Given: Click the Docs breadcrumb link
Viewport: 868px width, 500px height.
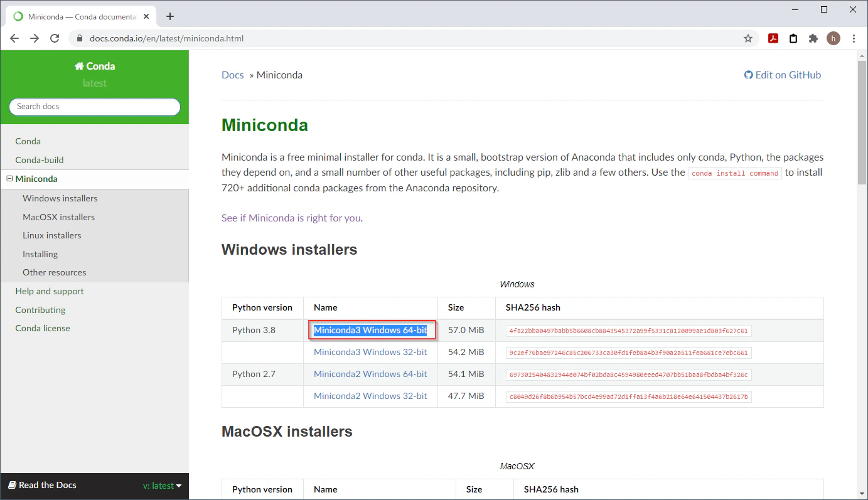Looking at the screenshot, I should point(233,75).
